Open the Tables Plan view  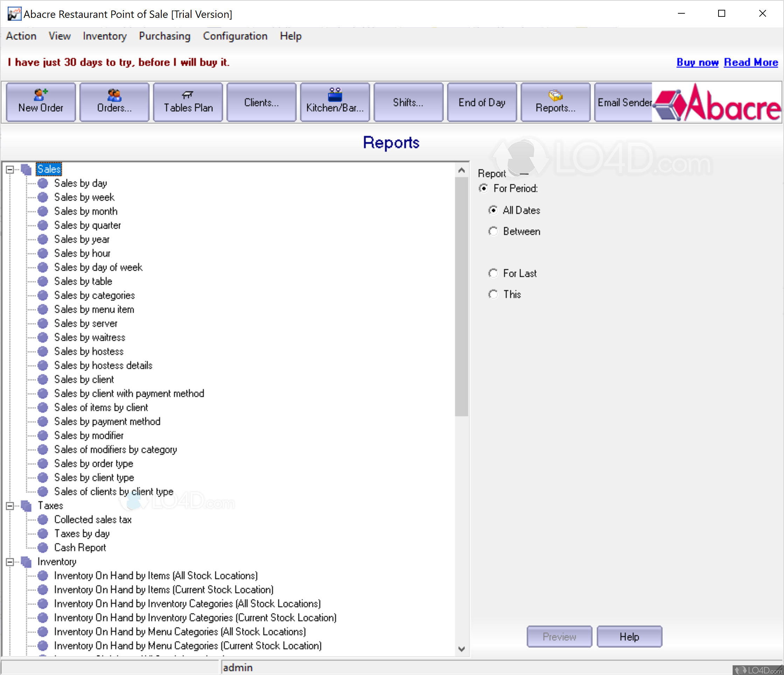click(188, 102)
